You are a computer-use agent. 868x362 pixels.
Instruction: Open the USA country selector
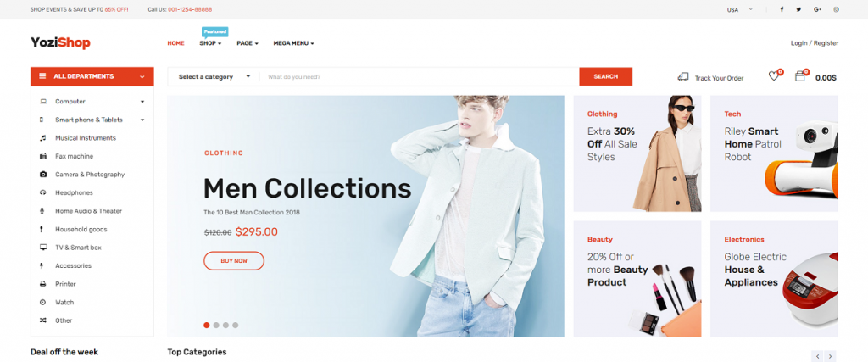pos(739,9)
